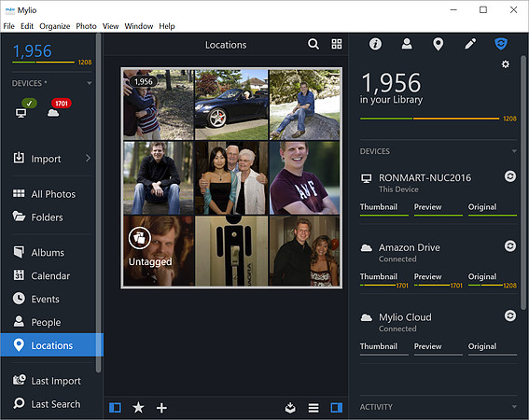
Task: Click the star rating filter icon
Action: point(138,408)
